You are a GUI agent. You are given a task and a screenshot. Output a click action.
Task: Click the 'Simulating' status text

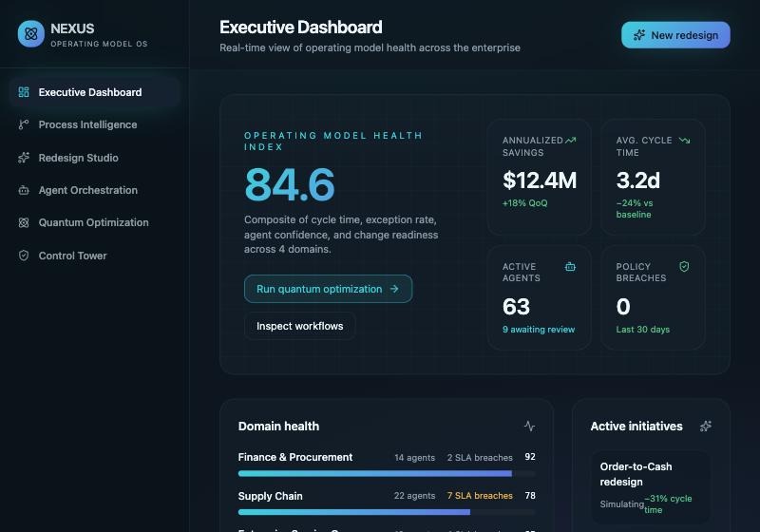pos(622,503)
